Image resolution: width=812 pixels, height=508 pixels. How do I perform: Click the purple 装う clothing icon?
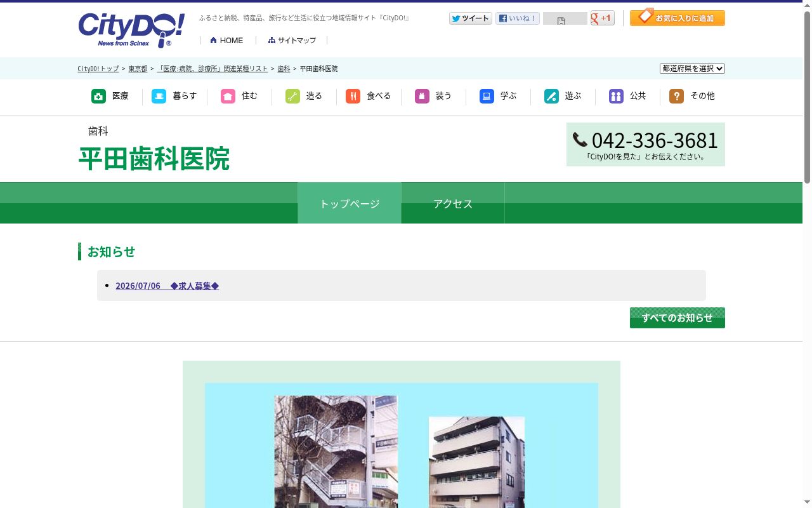[x=422, y=96]
